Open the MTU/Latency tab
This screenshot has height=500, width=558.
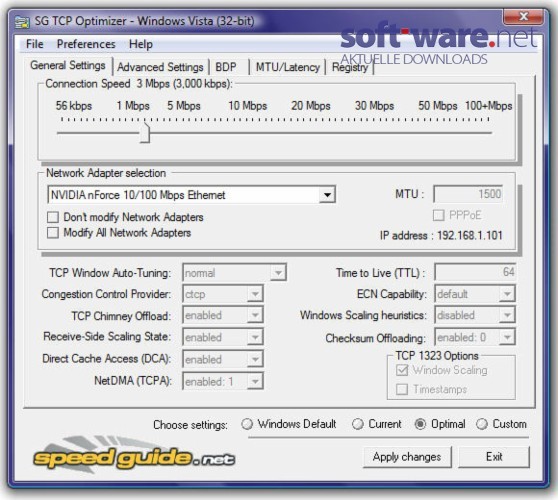288,67
